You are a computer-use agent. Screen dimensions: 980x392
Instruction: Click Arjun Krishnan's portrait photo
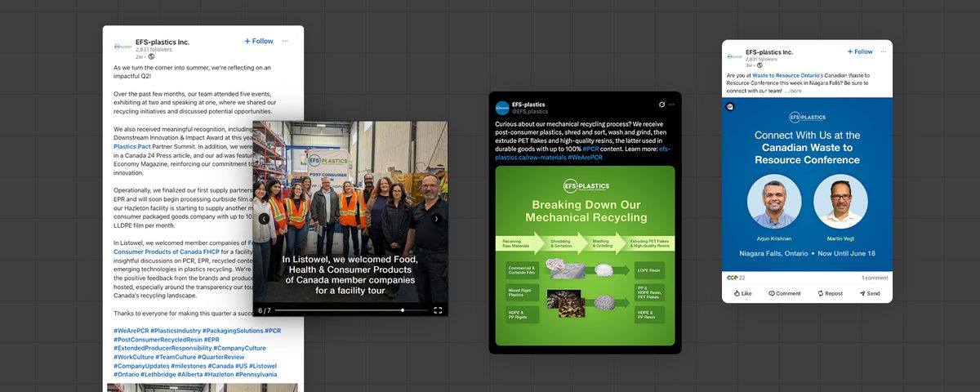[773, 201]
